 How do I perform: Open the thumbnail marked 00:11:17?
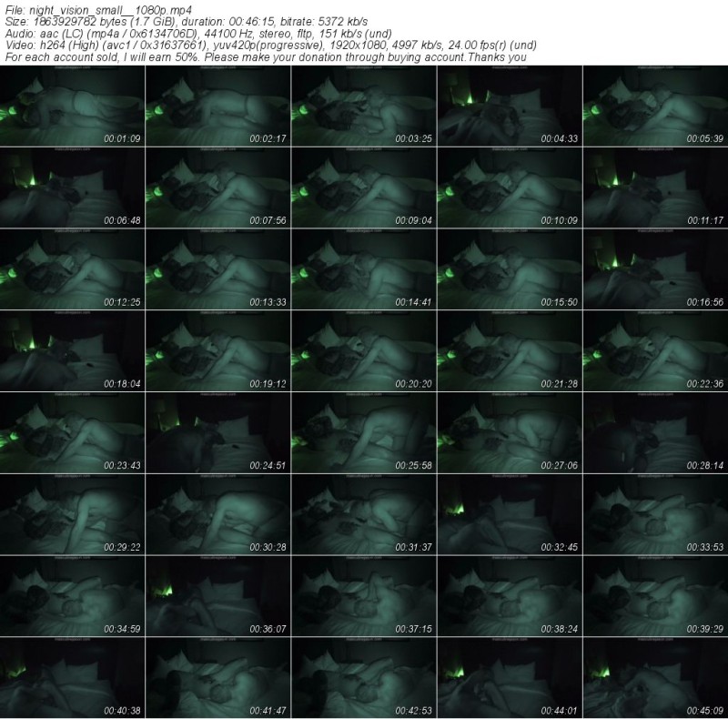tap(655, 189)
